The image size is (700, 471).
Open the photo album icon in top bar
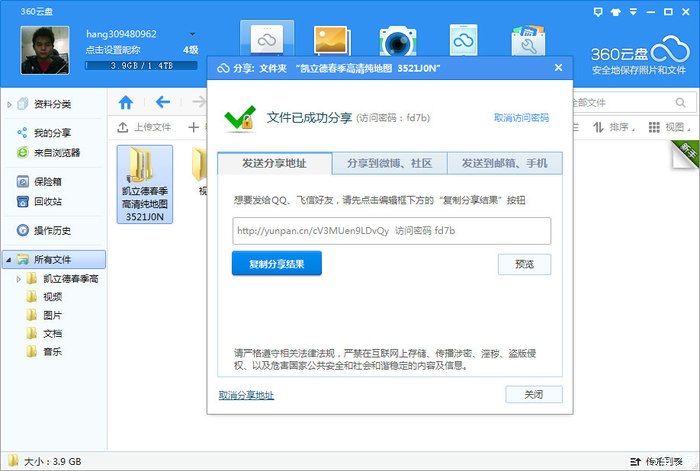[x=331, y=40]
